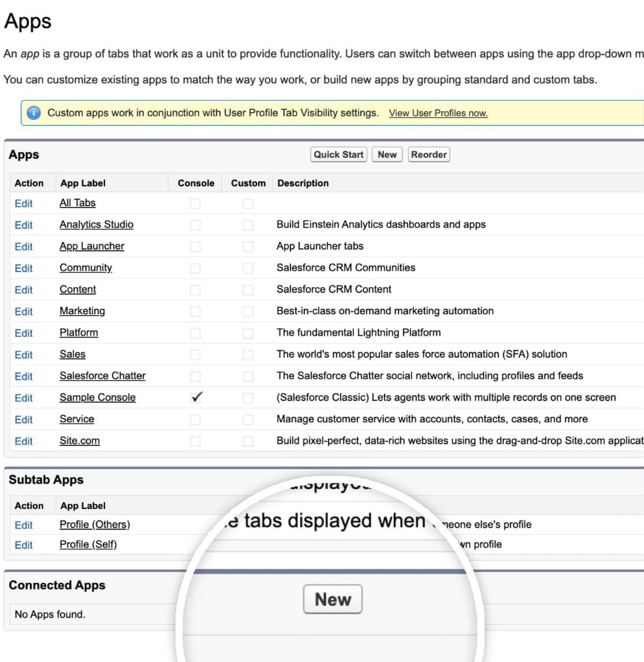Open the Reorder apps dialog
The width and height of the screenshot is (644, 662).
429,154
